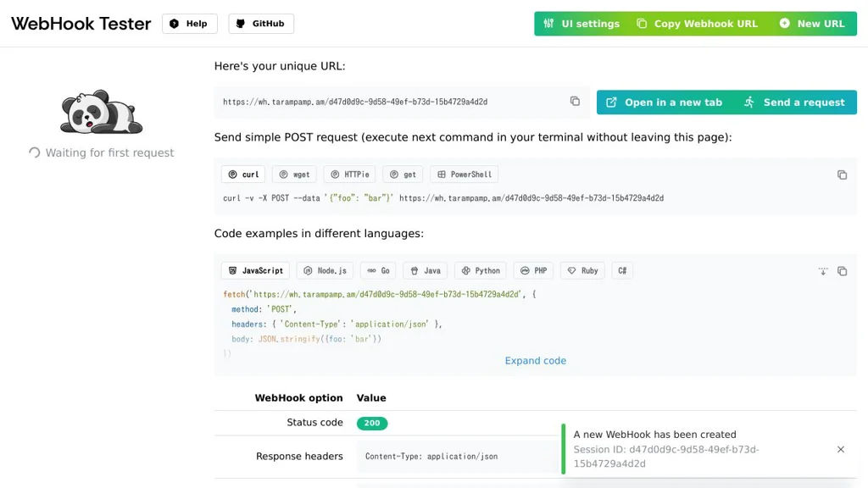The height and width of the screenshot is (488, 868).
Task: Dismiss the new WebHook notification
Action: (x=840, y=449)
